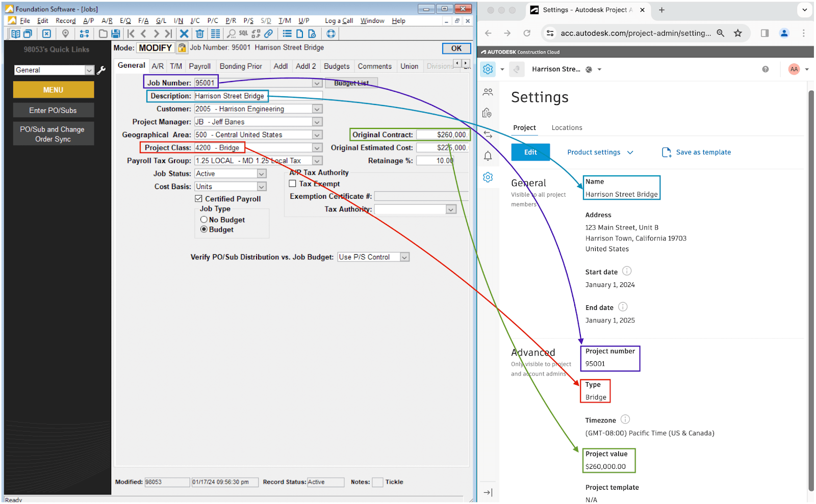Open the Window menu

click(372, 21)
